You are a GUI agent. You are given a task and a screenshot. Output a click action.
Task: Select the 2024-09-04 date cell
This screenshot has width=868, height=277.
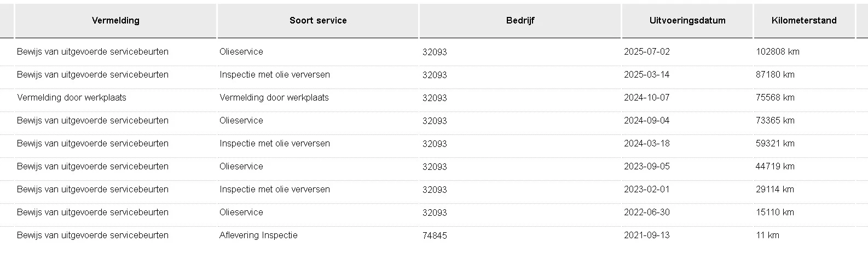(646, 121)
